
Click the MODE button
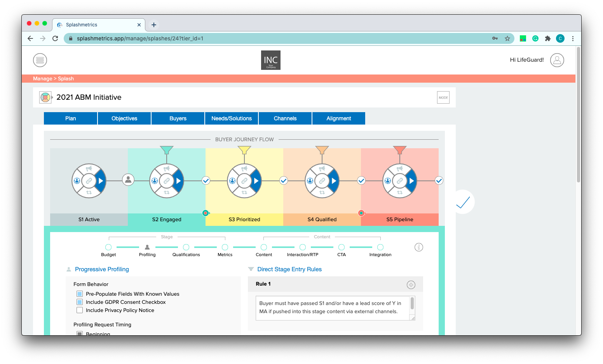[x=443, y=98]
